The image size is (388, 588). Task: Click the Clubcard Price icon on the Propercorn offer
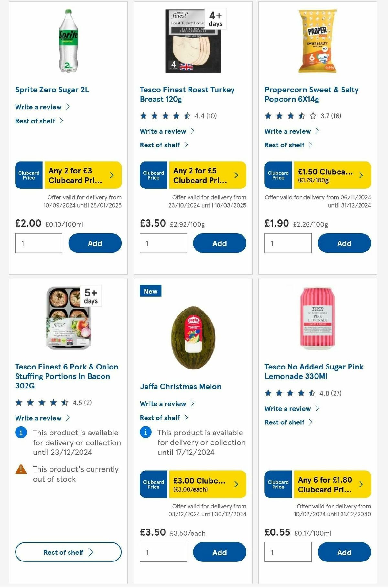click(277, 175)
